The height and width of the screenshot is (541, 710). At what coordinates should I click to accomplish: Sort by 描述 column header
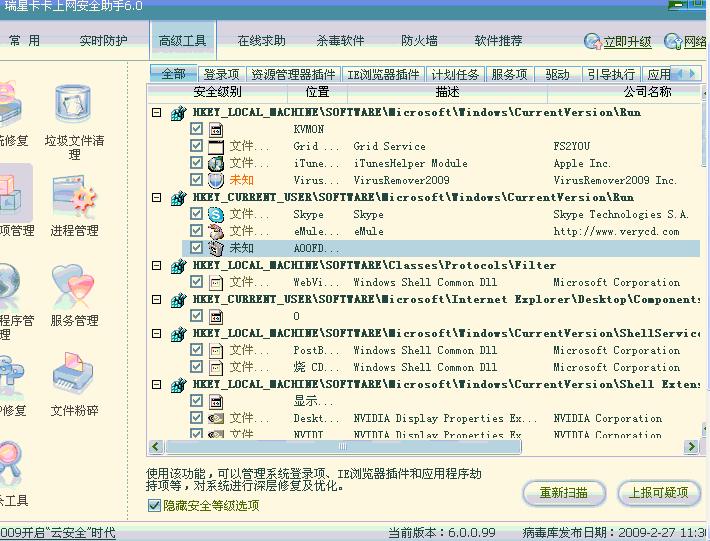pos(447,92)
